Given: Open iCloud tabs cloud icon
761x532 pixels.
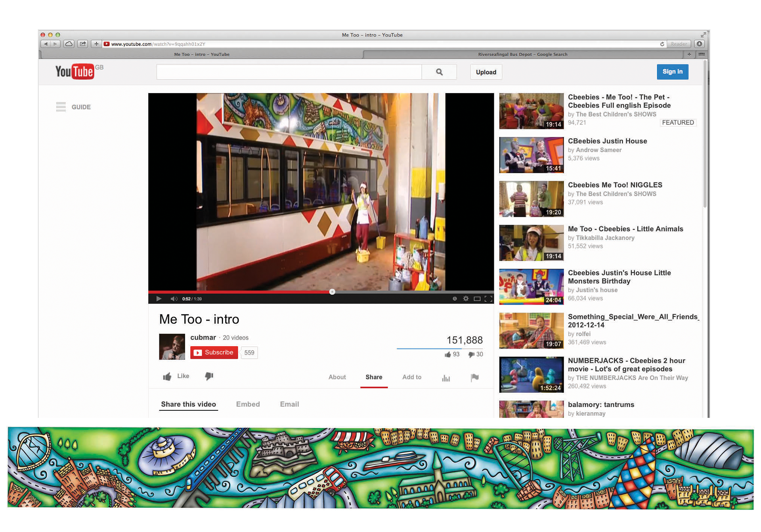Looking at the screenshot, I should click(69, 44).
